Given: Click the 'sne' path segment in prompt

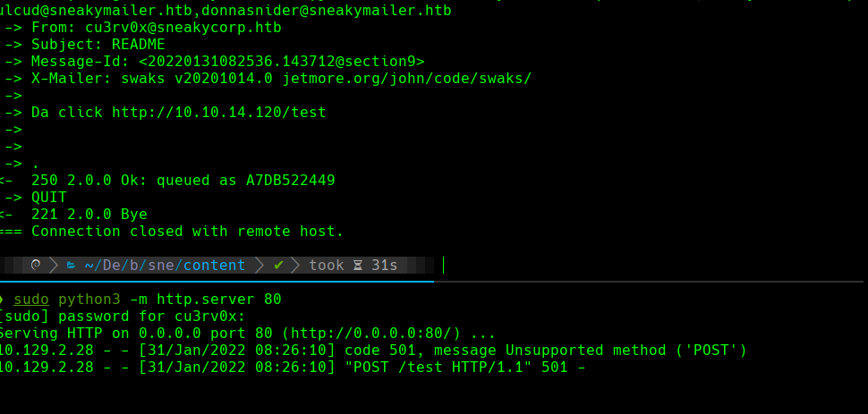Looking at the screenshot, I should coord(160,266).
